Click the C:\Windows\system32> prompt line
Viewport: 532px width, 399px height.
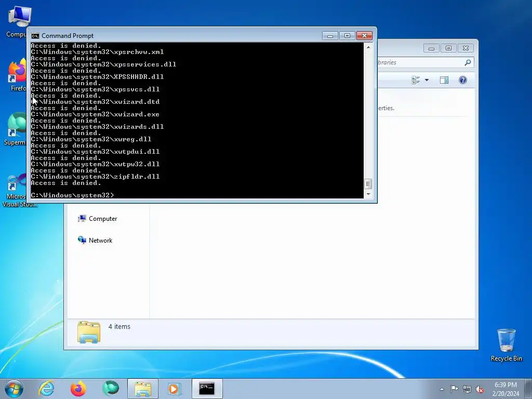[x=73, y=195]
